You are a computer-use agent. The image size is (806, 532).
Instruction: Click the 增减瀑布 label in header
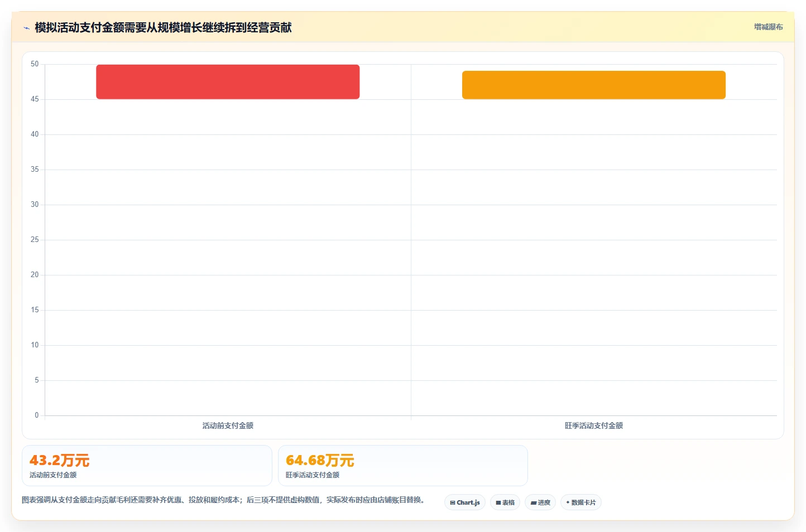[x=768, y=27]
